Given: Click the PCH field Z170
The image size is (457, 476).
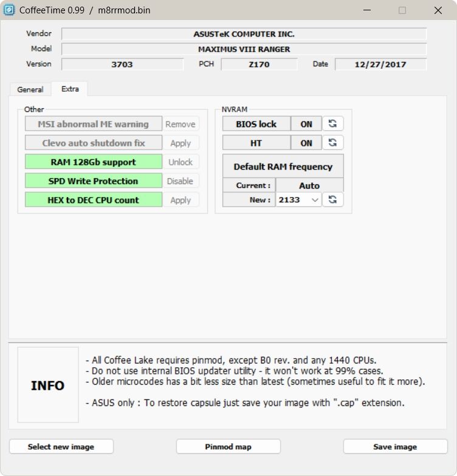Looking at the screenshot, I should coord(259,64).
